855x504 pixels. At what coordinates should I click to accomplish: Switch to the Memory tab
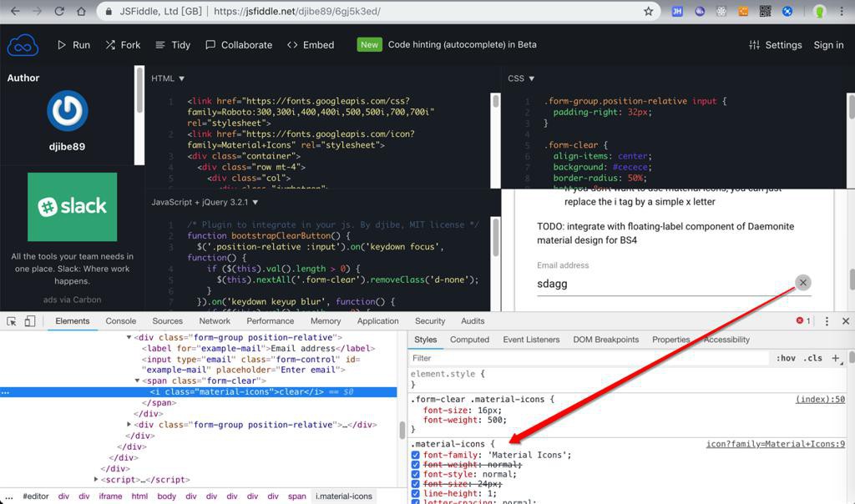(x=326, y=321)
